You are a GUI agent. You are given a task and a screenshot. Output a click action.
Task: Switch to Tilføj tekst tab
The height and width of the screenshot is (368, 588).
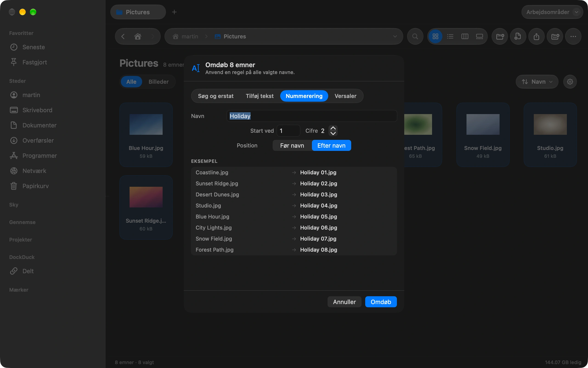(260, 96)
